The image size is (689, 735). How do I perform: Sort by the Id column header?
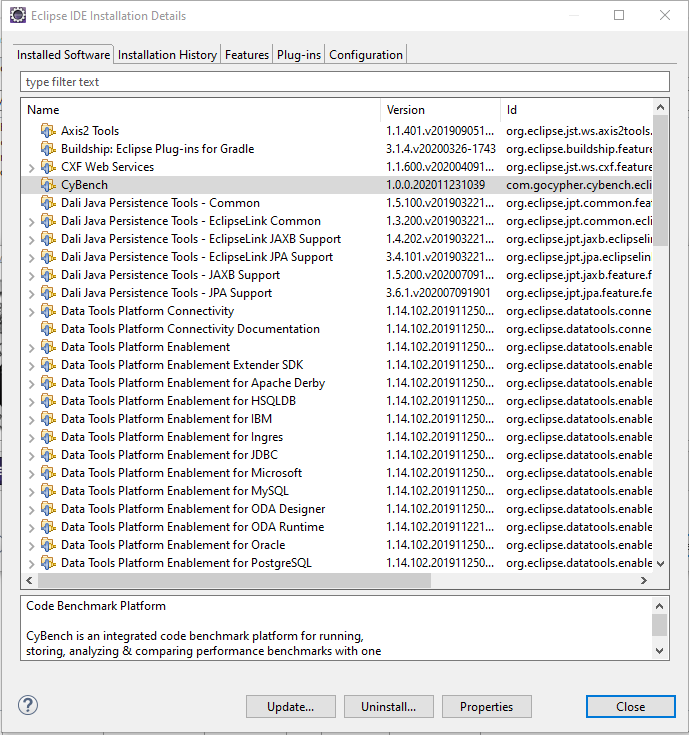click(x=576, y=110)
